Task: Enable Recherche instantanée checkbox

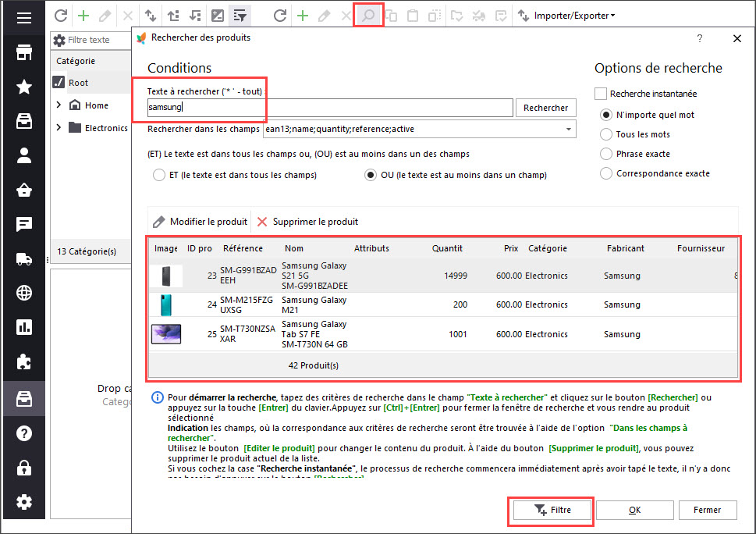Action: coord(600,94)
